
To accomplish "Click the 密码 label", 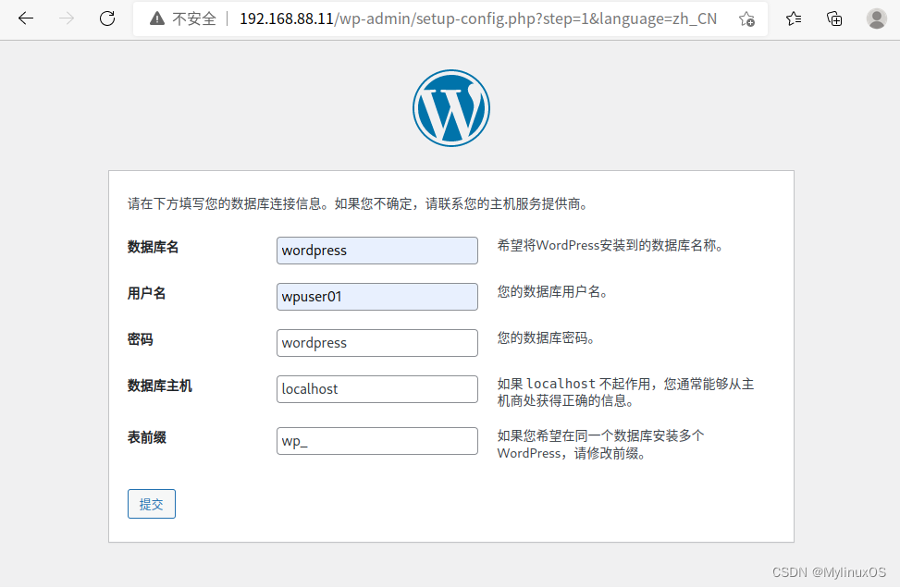I will [140, 339].
